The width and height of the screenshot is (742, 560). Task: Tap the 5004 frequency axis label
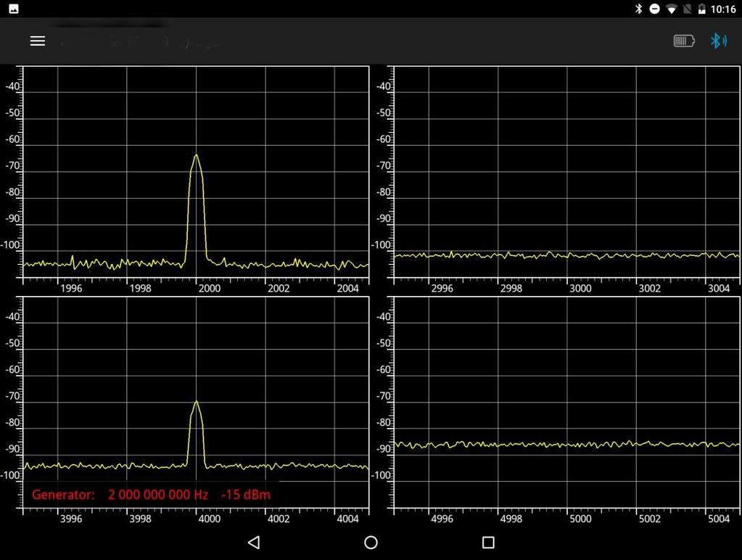(718, 519)
